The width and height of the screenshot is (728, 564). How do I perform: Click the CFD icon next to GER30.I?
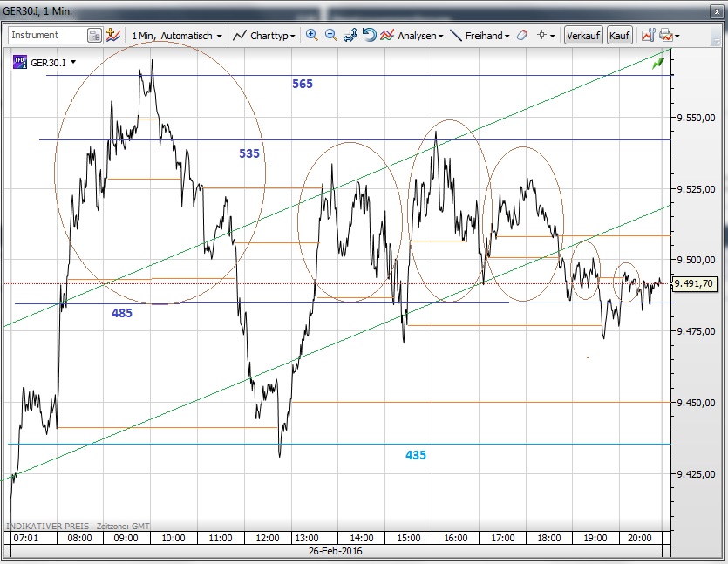pos(20,62)
